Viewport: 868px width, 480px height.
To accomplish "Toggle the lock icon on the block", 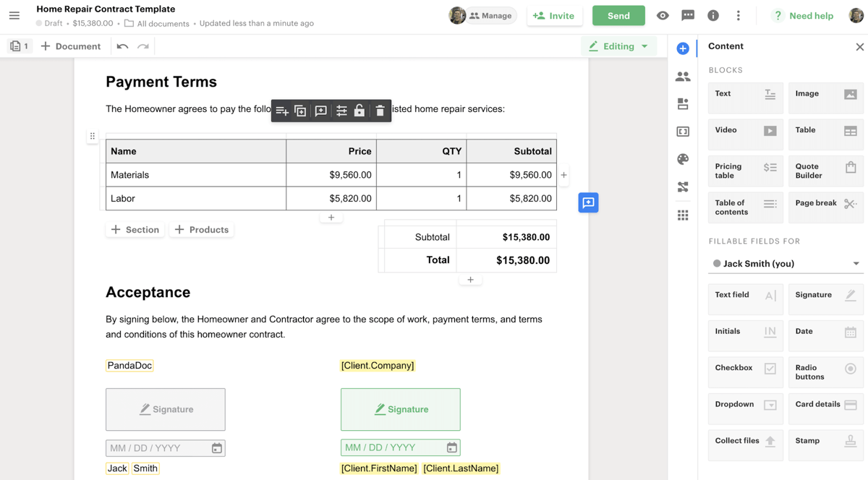I will 359,111.
